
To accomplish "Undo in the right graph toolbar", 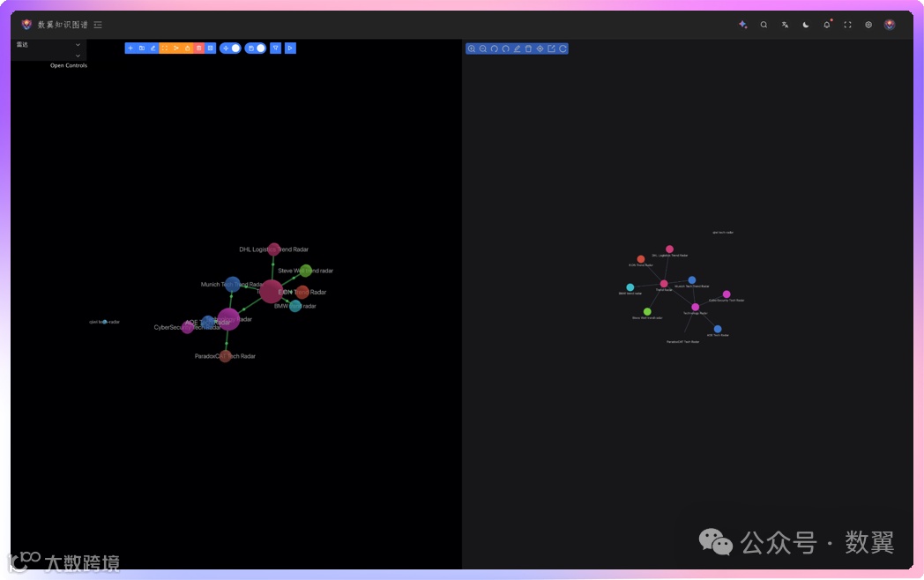I will (495, 49).
